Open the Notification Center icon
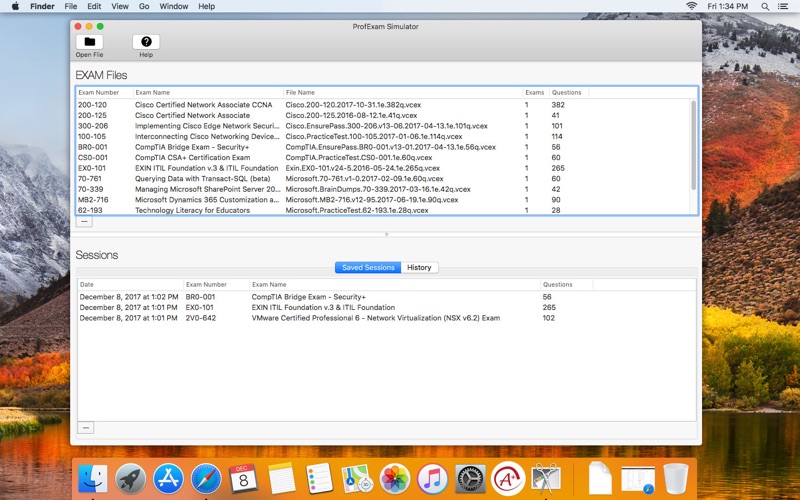The image size is (800, 500). pyautogui.click(x=783, y=6)
